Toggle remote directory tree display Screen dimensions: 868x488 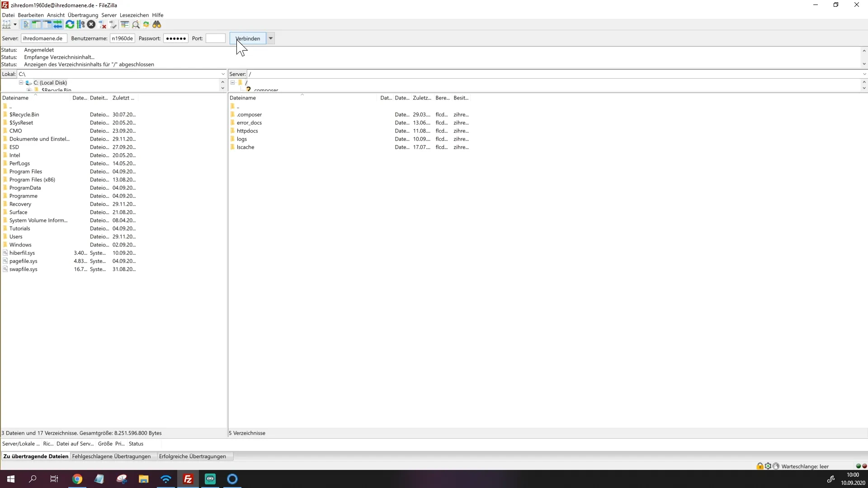point(47,24)
